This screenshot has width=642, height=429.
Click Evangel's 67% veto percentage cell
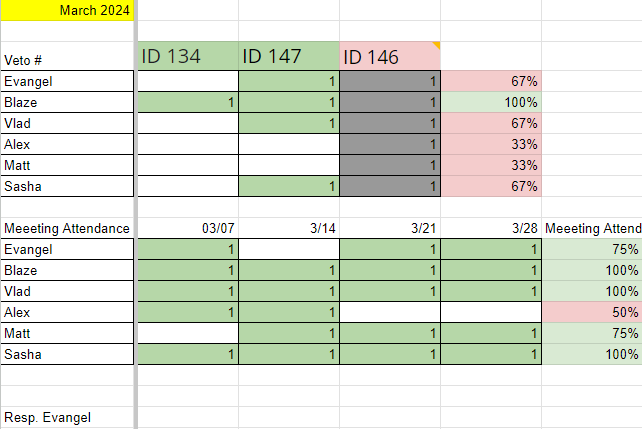coord(491,81)
